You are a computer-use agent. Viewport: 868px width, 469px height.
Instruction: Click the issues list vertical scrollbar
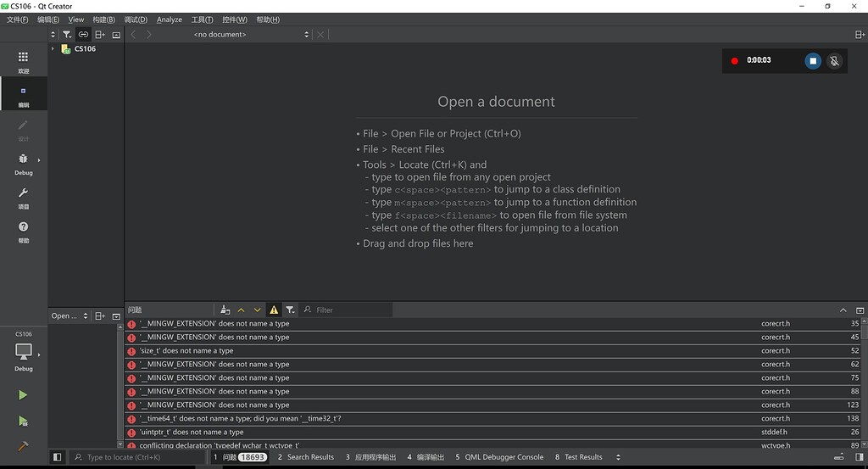tap(864, 382)
